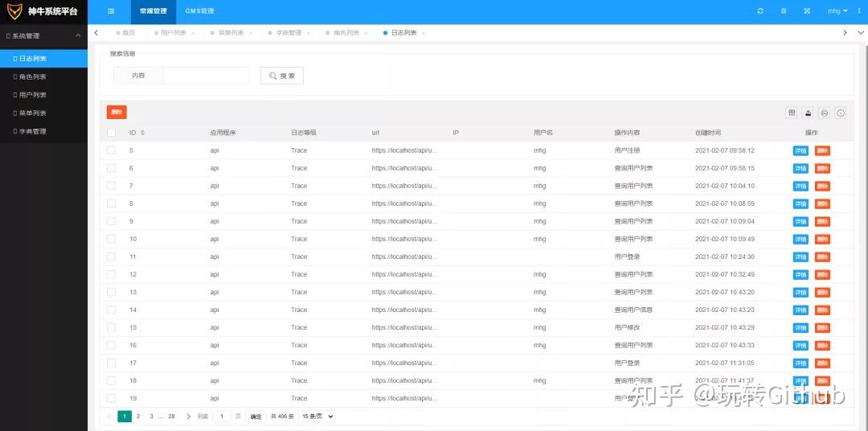Click the blue 详情 button for row ID 5
Viewport: 868px width, 431px height.
(x=800, y=150)
